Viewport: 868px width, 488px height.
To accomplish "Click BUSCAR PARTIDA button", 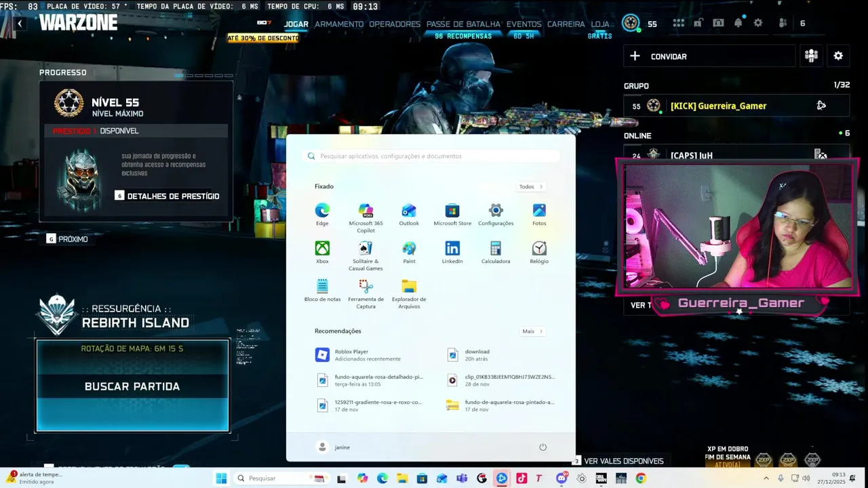I will click(x=132, y=386).
